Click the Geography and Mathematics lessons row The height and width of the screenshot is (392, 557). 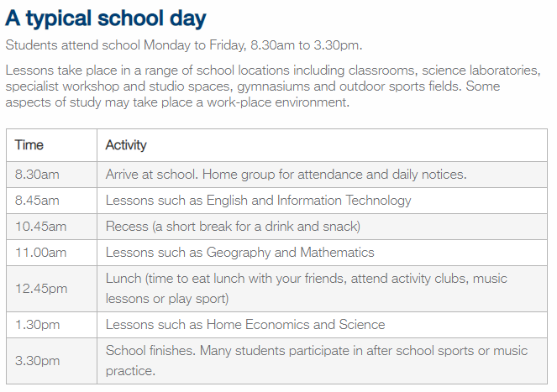pyautogui.click(x=276, y=253)
